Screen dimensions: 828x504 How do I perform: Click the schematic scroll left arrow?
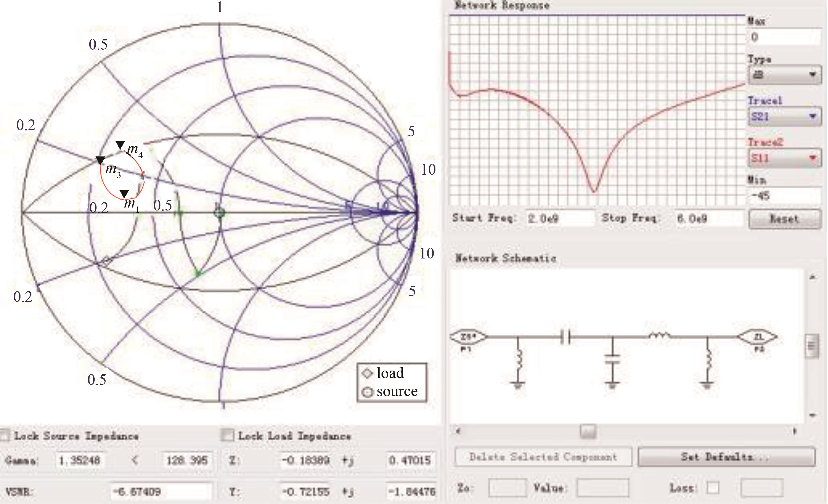[x=458, y=431]
